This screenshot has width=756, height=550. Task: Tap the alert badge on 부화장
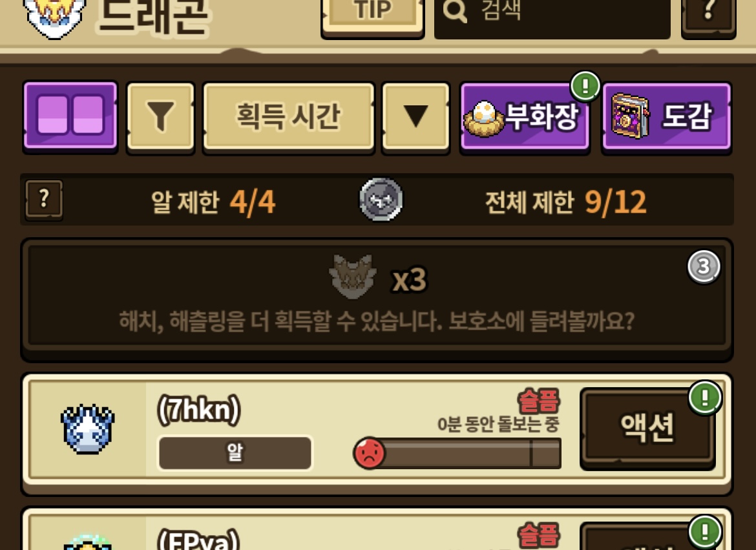click(585, 87)
